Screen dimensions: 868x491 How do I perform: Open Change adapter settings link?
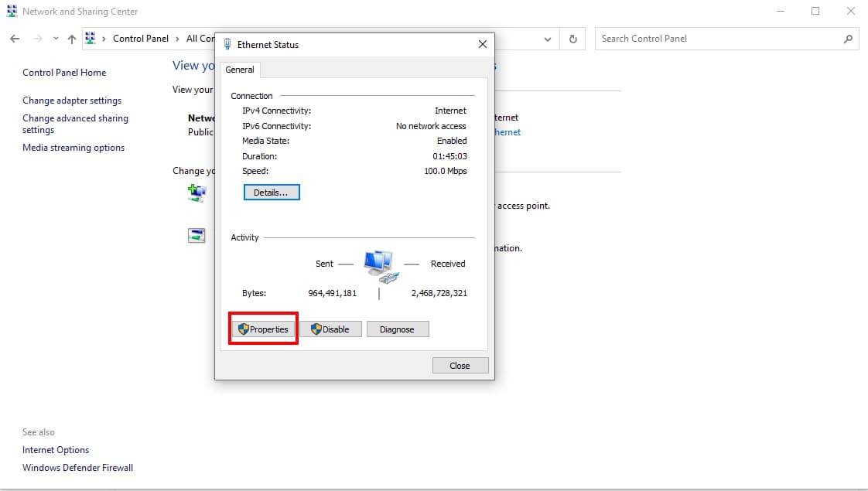(x=72, y=101)
